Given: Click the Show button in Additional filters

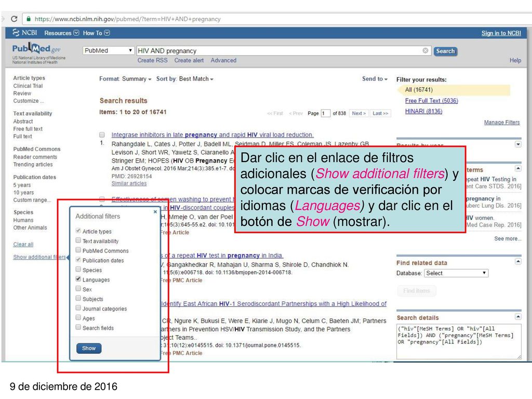Looking at the screenshot, I should point(89,348).
